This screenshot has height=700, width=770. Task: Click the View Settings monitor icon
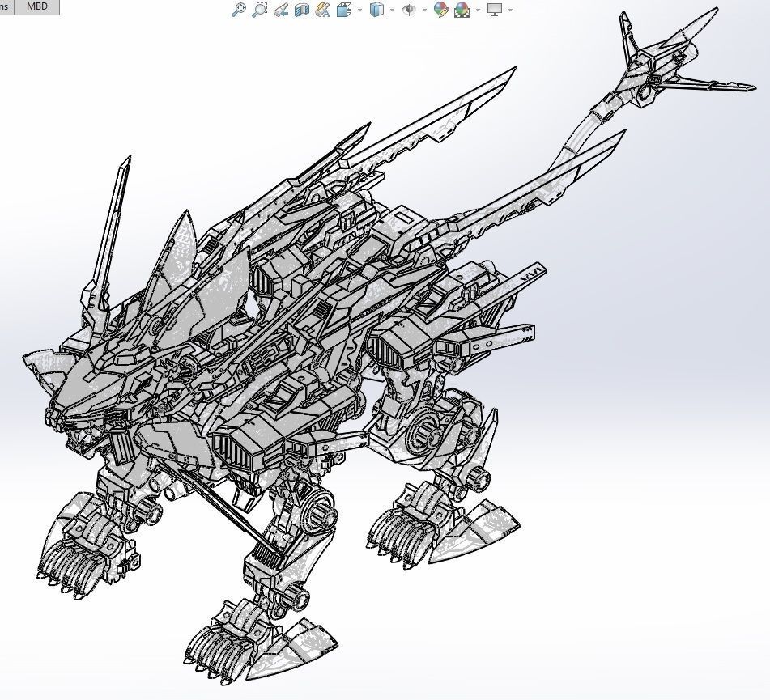pyautogui.click(x=495, y=10)
